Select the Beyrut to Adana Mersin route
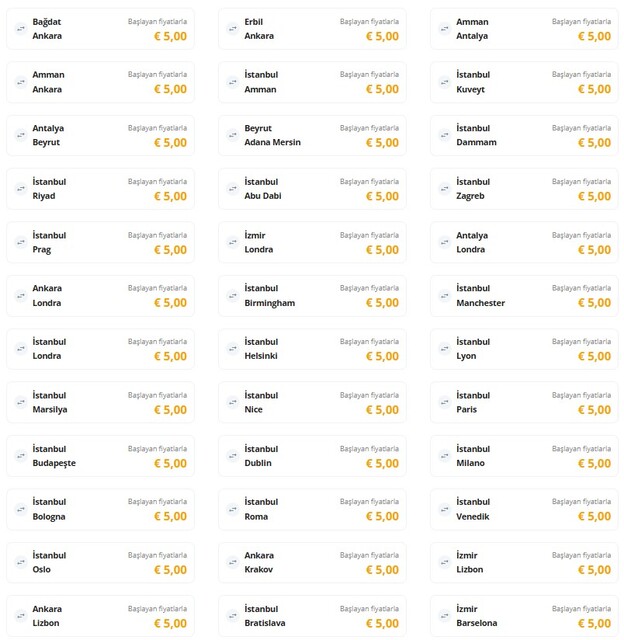Image resolution: width=624 pixels, height=640 pixels. click(312, 136)
